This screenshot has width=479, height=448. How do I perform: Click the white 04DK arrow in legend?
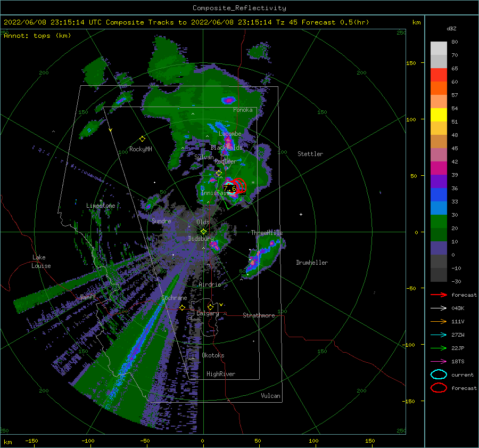pos(439,308)
